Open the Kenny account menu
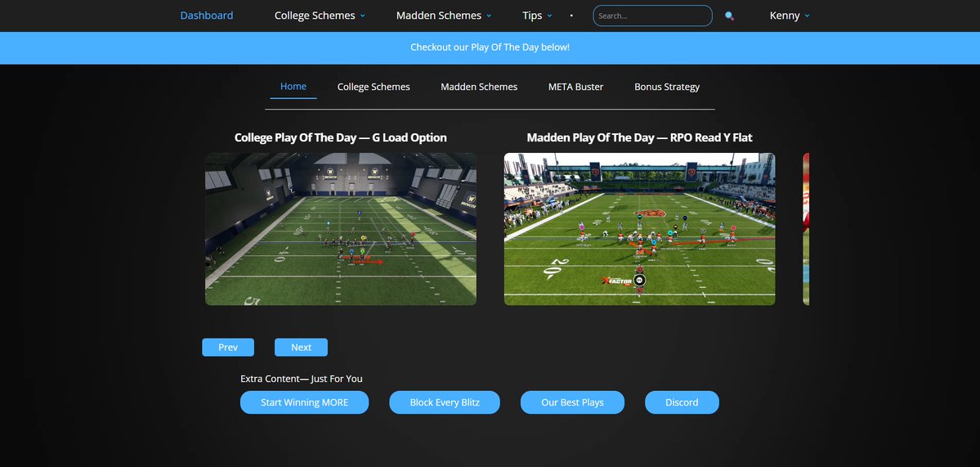Viewport: 980px width, 467px height. tap(790, 16)
